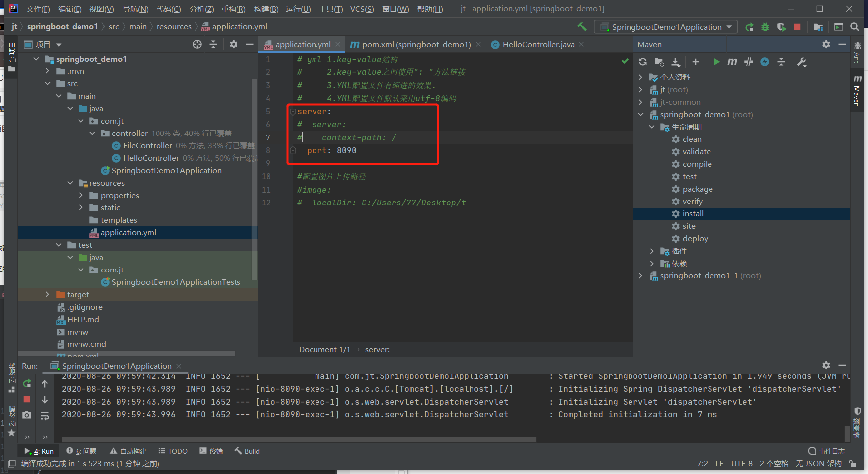This screenshot has height=474, width=868.
Task: Open the Project view selector dropdown
Action: click(43, 44)
